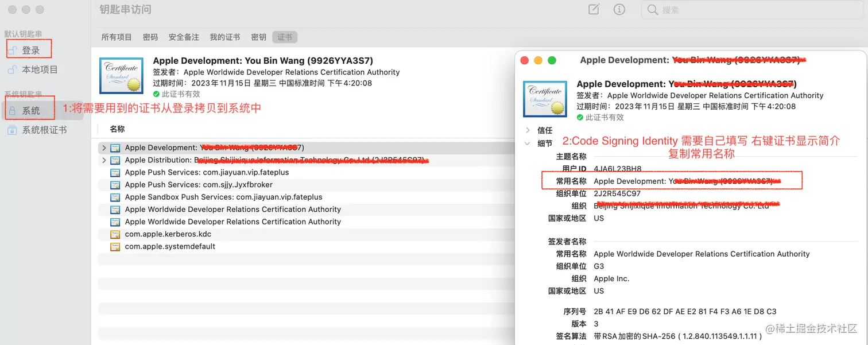Select the 登录 keychain in sidebar
The height and width of the screenshot is (345, 868).
31,51
